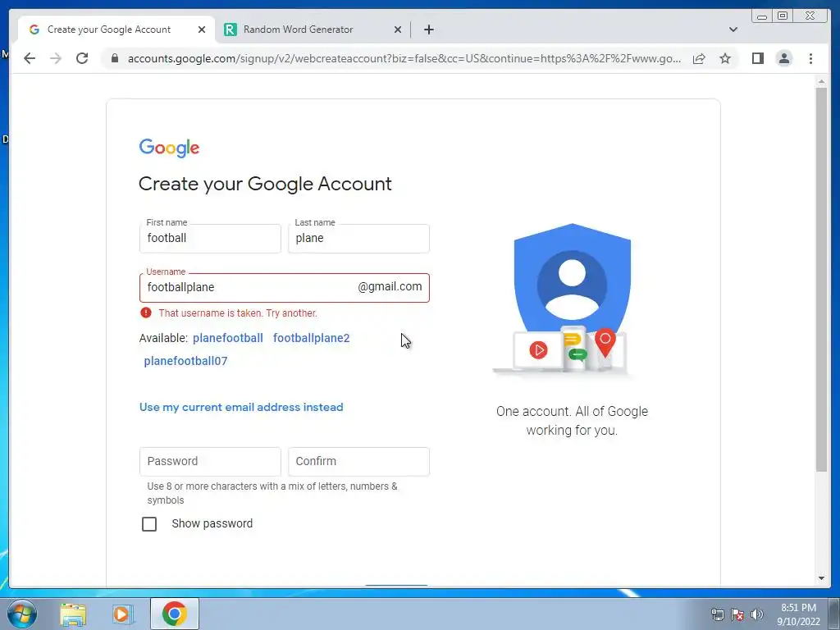Viewport: 840px width, 630px height.
Task: Click 'One account. All of Google' caption
Action: tap(572, 421)
